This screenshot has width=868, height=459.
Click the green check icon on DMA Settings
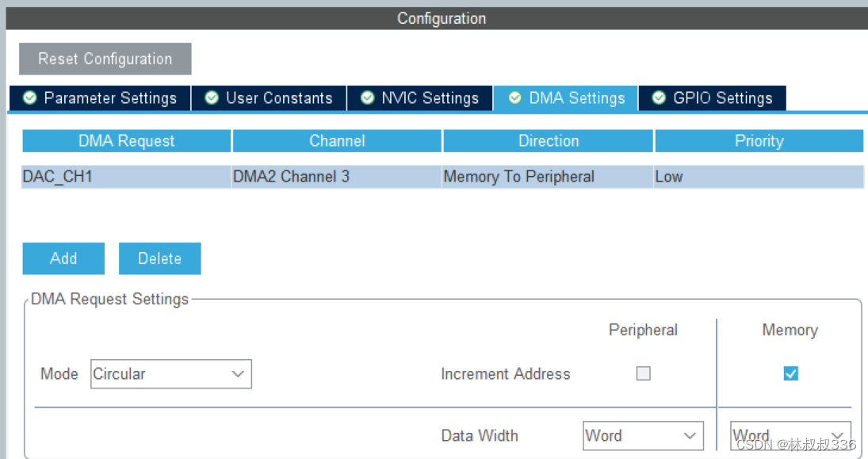coord(514,98)
